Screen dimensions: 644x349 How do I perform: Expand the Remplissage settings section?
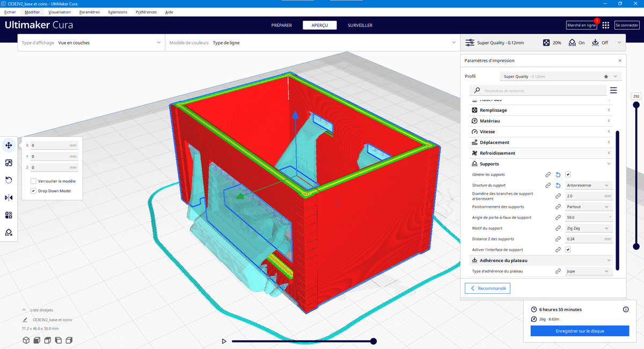tap(542, 110)
